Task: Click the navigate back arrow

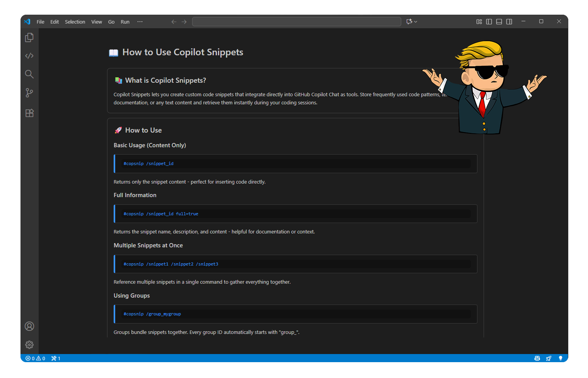Action: (x=174, y=21)
